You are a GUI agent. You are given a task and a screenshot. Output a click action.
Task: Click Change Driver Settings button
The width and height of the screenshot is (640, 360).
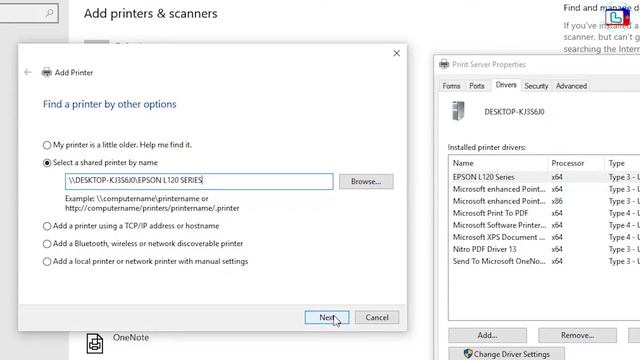(507, 353)
